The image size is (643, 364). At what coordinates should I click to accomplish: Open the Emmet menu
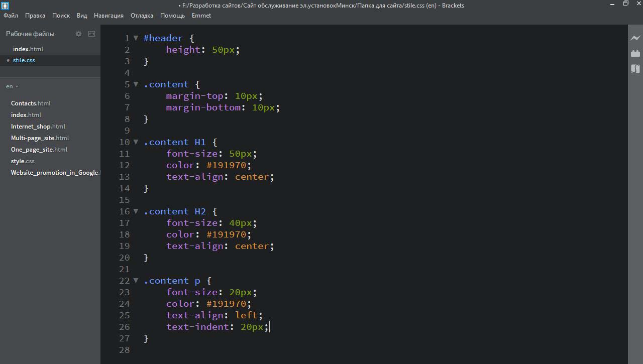coord(201,16)
